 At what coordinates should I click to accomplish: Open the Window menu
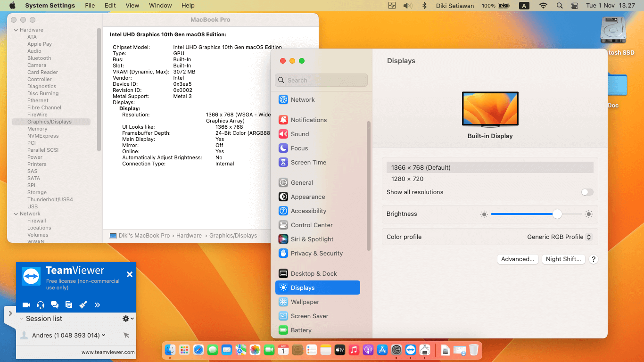(160, 5)
